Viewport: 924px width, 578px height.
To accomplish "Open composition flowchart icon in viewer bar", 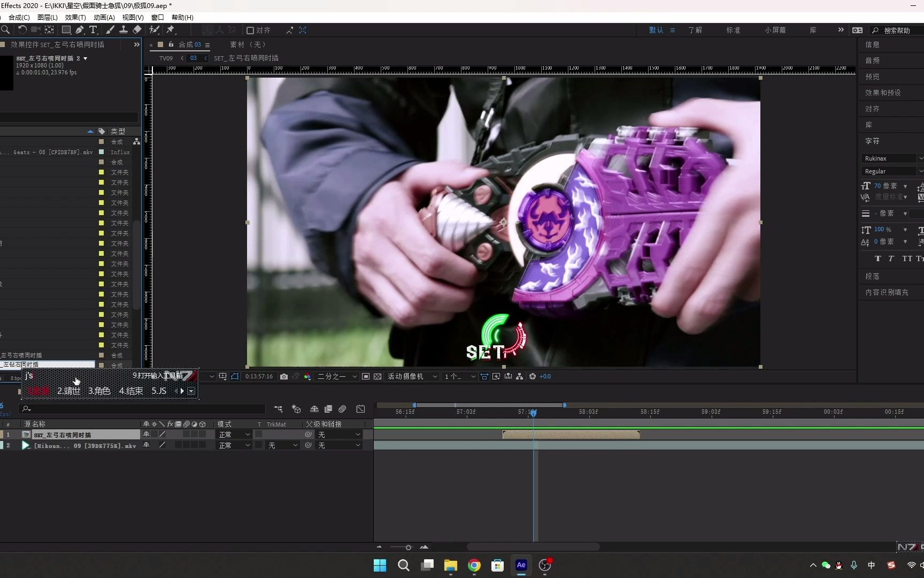I will [519, 377].
